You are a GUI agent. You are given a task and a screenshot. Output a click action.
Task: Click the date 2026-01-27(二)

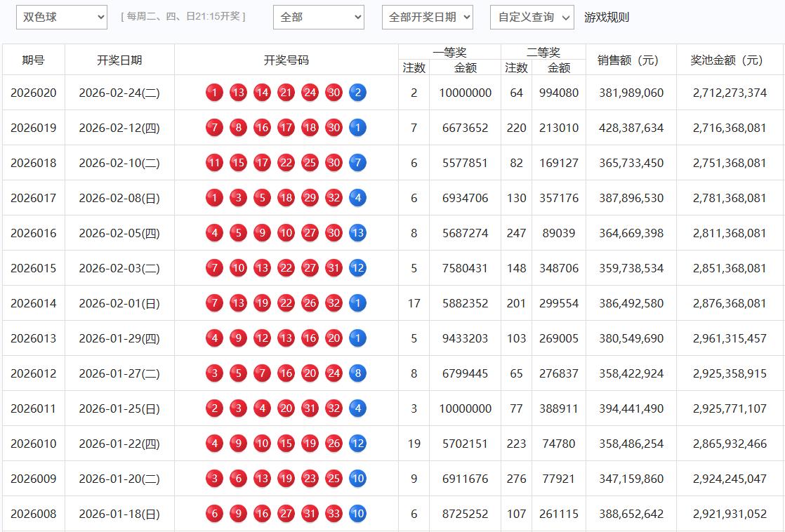[119, 373]
